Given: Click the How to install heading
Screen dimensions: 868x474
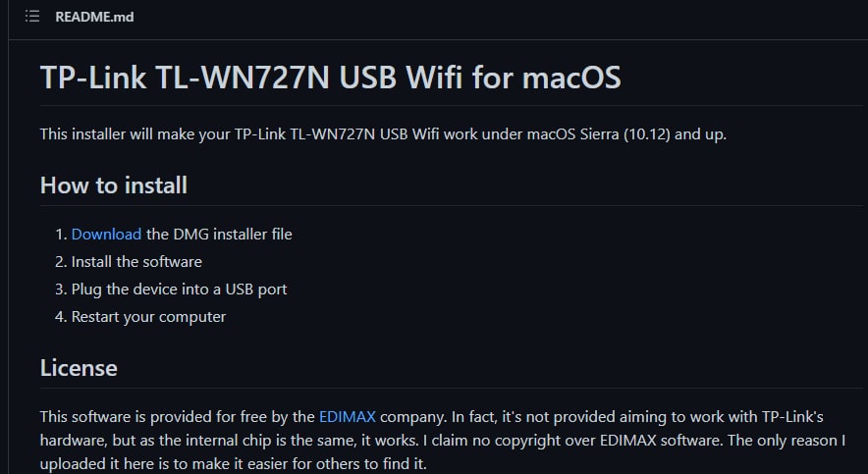Looking at the screenshot, I should (114, 184).
